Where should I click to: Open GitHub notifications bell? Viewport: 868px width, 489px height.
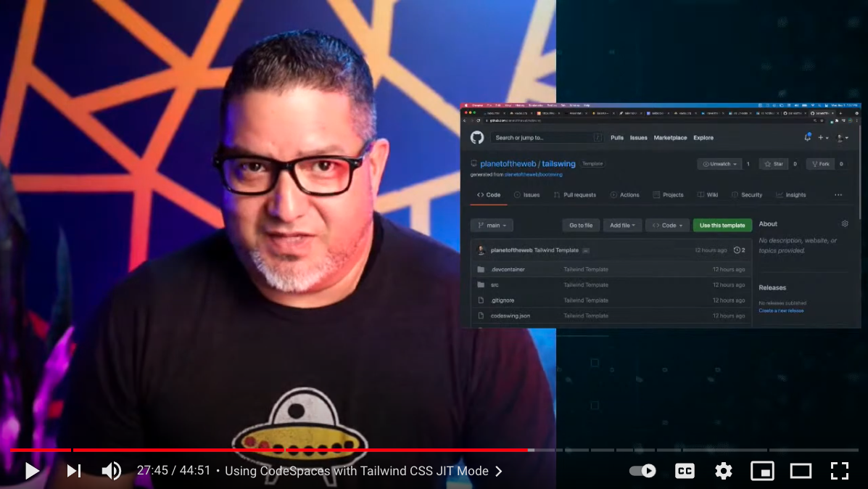click(x=807, y=137)
